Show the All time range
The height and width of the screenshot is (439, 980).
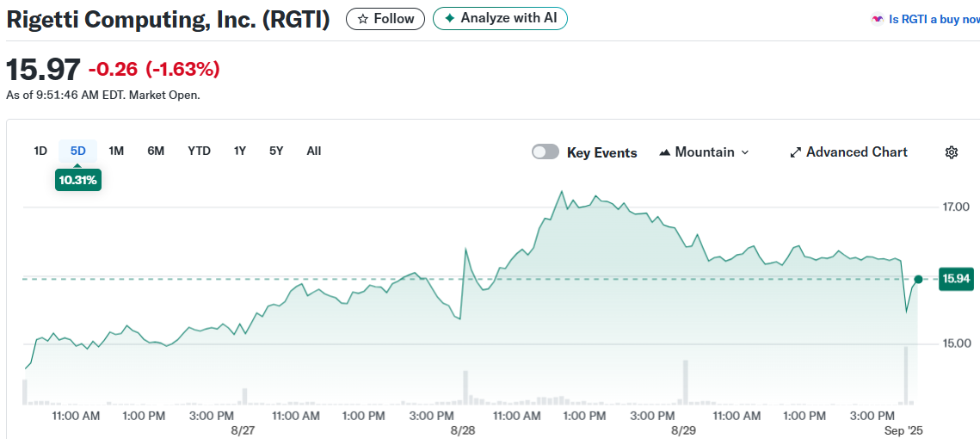tap(314, 151)
